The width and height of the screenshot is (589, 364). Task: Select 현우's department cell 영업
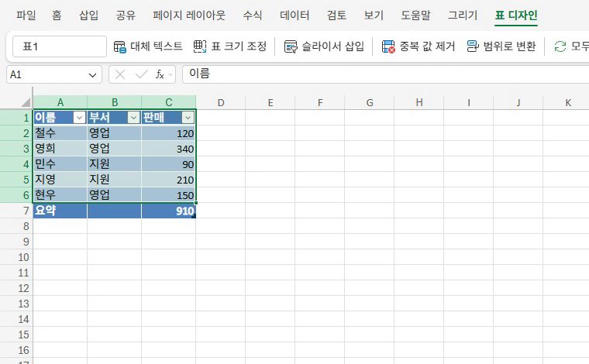(114, 194)
